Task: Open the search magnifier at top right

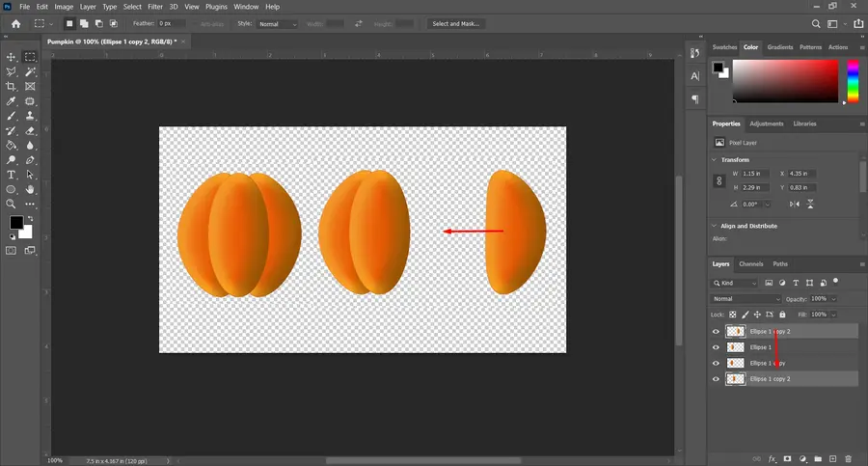Action: click(816, 24)
